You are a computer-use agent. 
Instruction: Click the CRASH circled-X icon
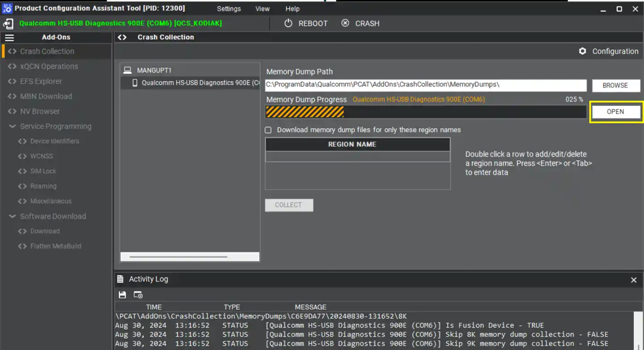[345, 23]
